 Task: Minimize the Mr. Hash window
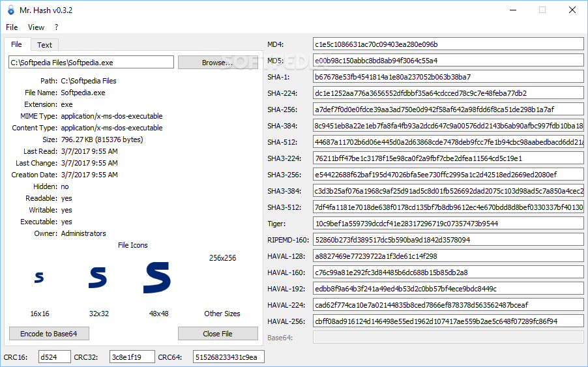[513, 10]
